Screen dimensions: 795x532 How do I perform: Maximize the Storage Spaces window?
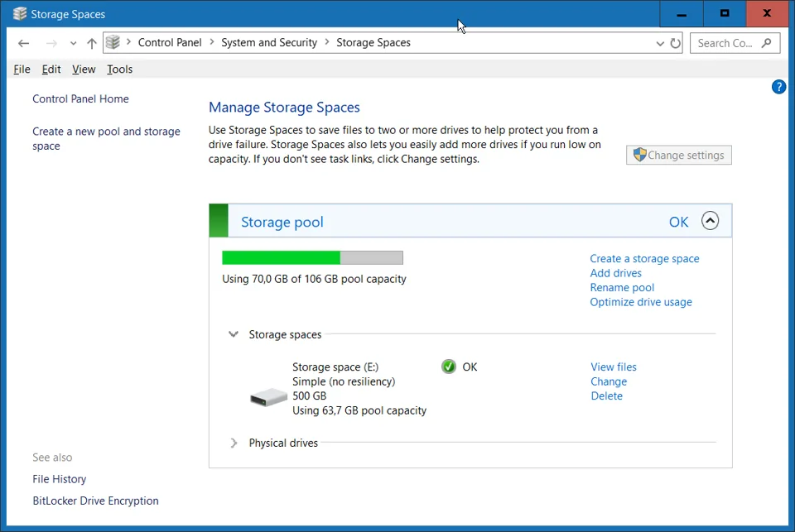coord(725,14)
